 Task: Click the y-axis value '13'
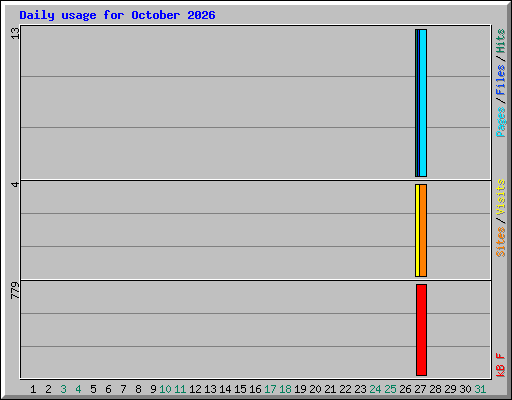pyautogui.click(x=15, y=33)
